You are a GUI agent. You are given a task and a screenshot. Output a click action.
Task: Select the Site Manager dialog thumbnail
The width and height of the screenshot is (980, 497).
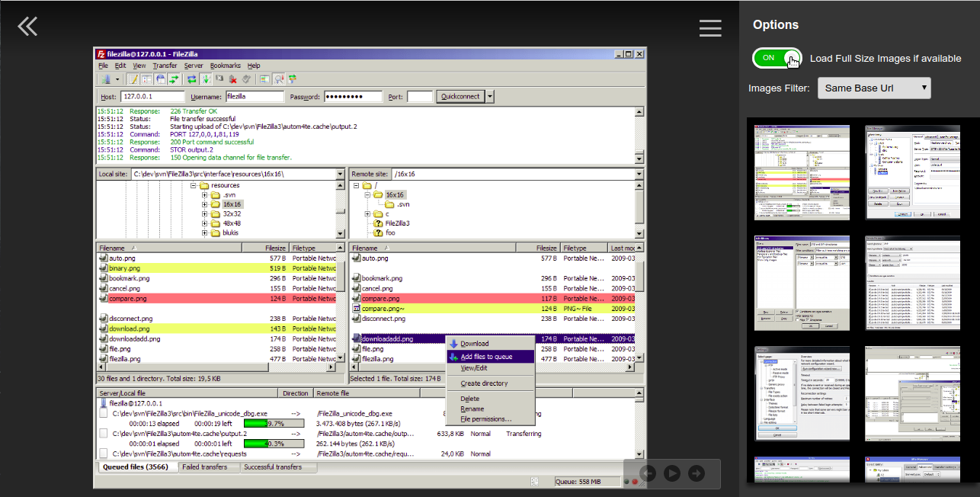913,172
